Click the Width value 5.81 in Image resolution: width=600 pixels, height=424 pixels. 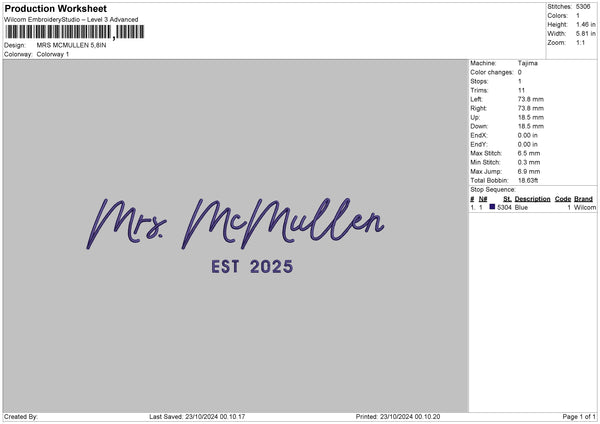click(x=585, y=34)
